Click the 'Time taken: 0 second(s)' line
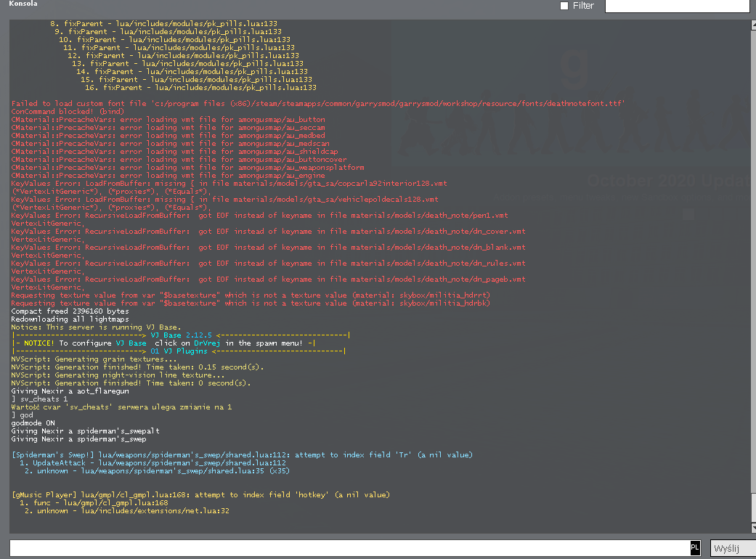 131,383
